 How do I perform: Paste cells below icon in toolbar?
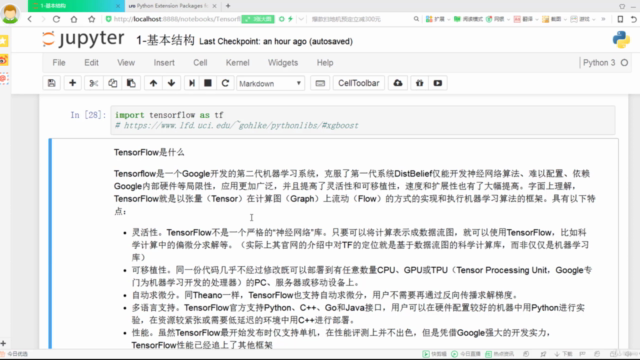(131, 83)
